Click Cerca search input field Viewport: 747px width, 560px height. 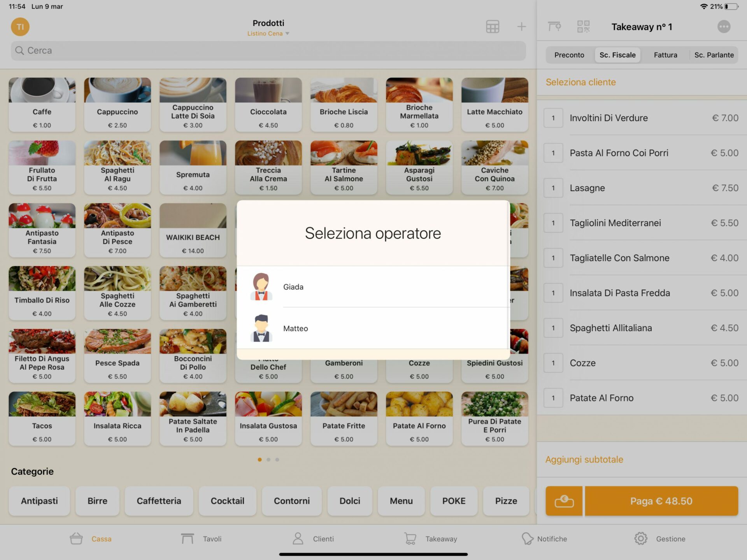click(268, 50)
